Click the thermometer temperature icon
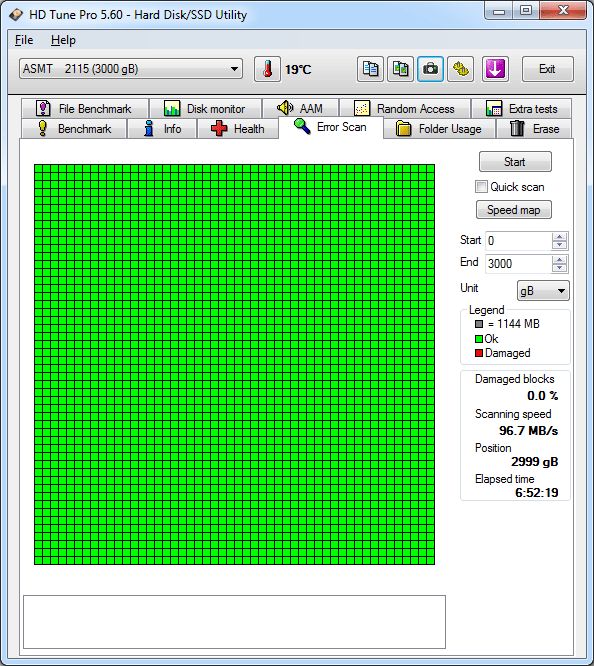The height and width of the screenshot is (666, 594). [267, 69]
